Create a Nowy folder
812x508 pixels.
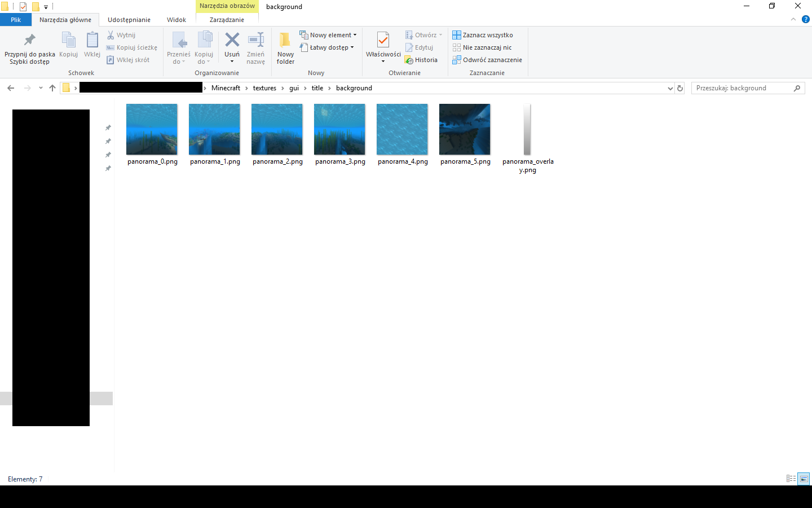285,48
